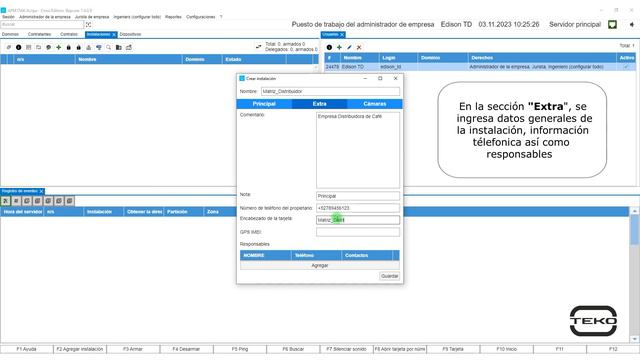This screenshot has width=640, height=360.
Task: Click the second padlock icon in Instalaciones toolbar
Action: tap(78, 47)
